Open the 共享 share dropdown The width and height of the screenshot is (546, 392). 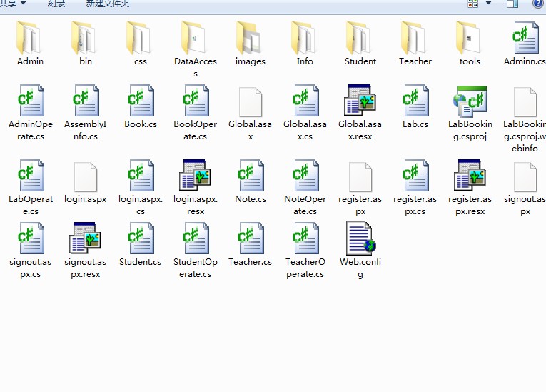click(x=13, y=4)
